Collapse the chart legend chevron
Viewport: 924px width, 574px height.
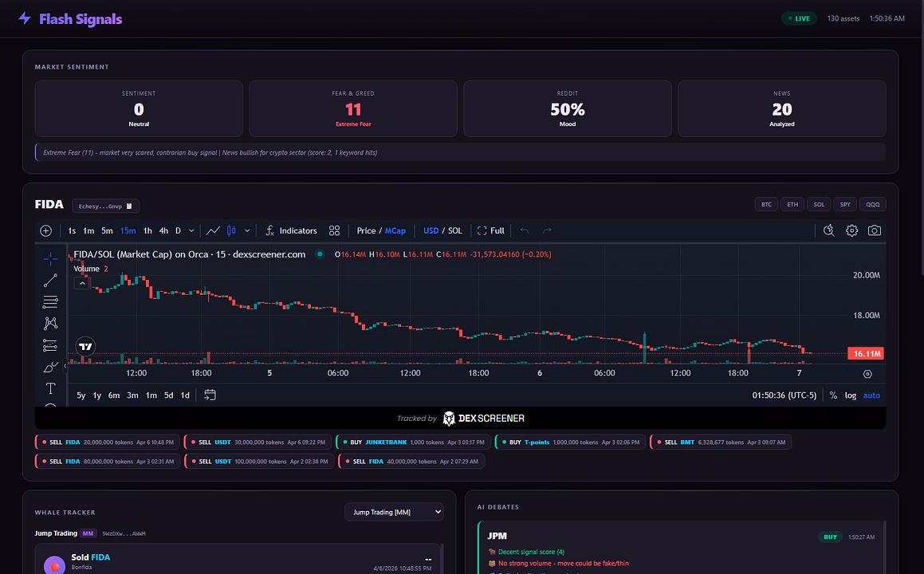pyautogui.click(x=82, y=284)
